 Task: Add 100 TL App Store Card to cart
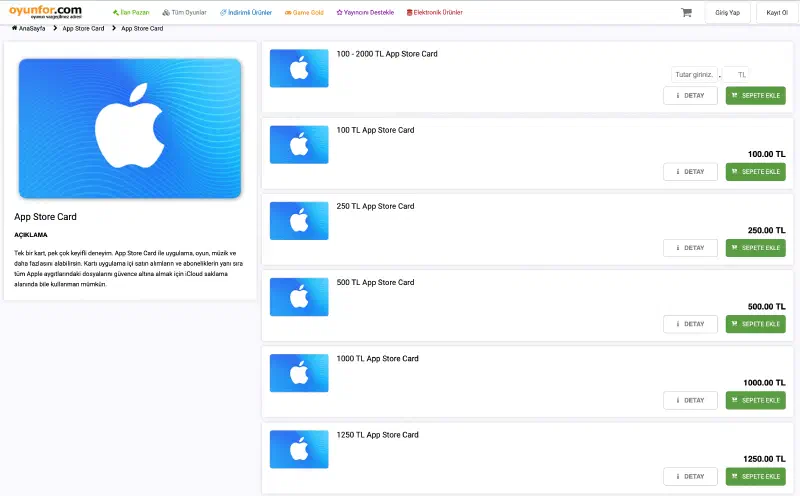(756, 171)
